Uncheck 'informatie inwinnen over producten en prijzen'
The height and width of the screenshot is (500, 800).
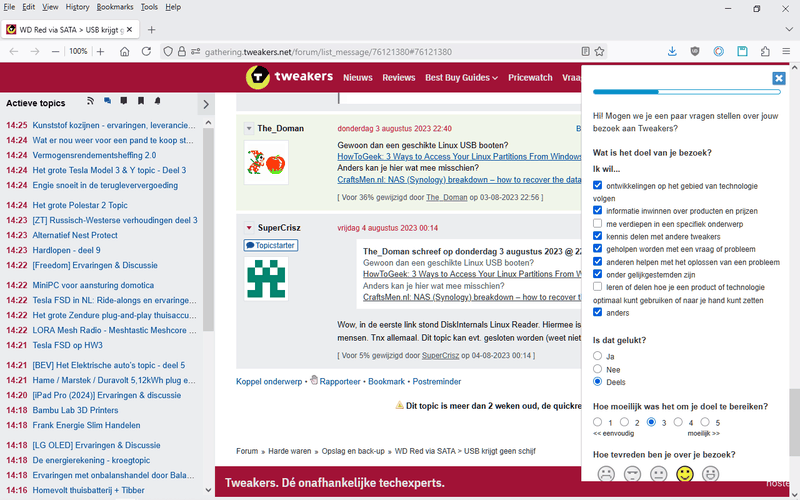(597, 210)
